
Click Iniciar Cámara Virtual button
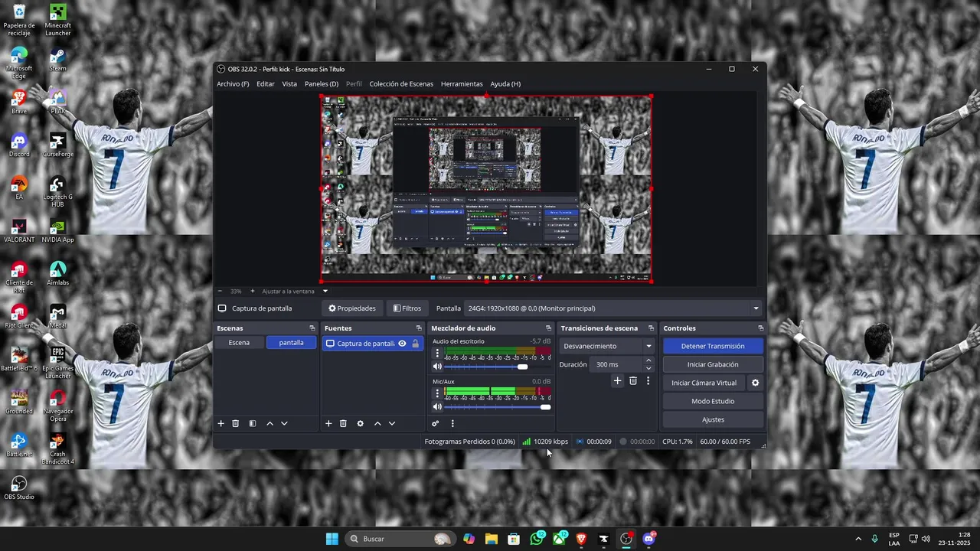[x=704, y=383]
